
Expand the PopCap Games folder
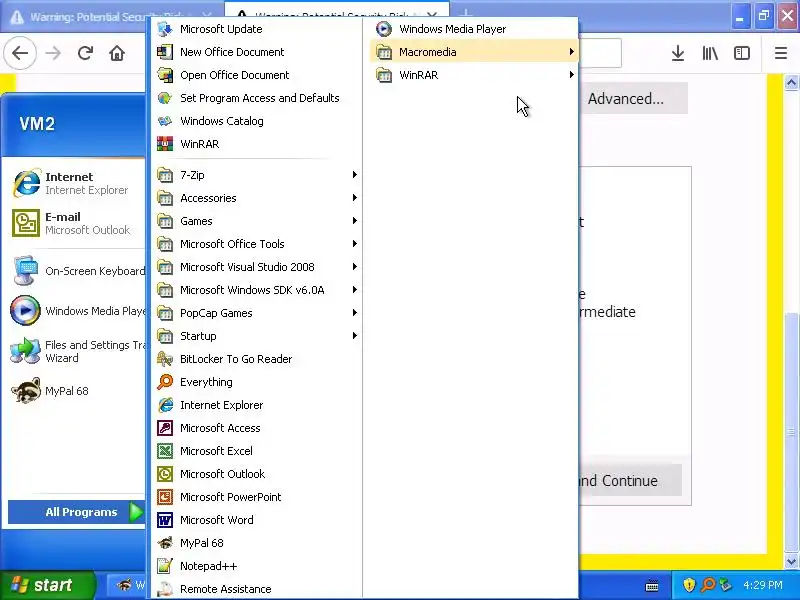257,313
